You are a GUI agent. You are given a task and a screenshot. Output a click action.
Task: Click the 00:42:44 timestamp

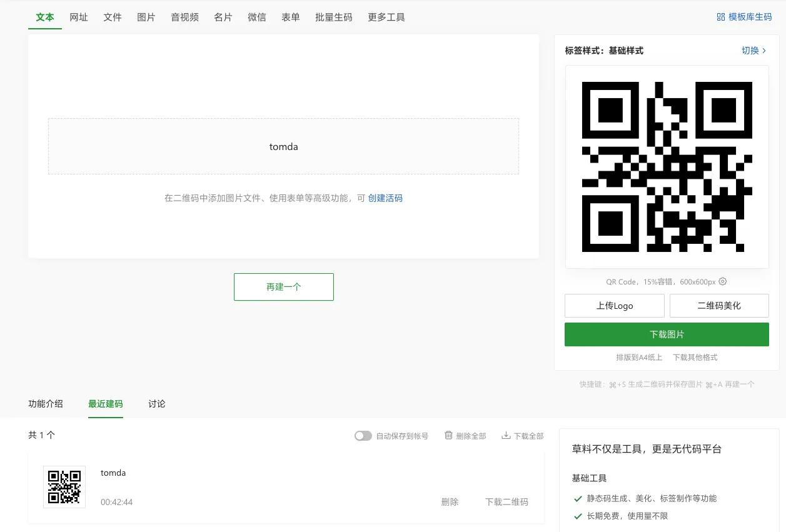click(x=116, y=502)
